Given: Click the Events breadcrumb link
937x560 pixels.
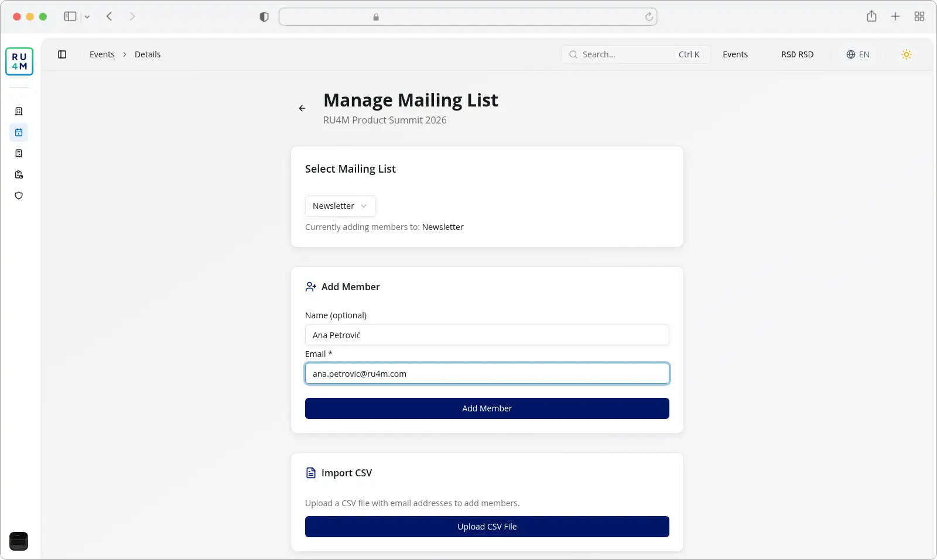Looking at the screenshot, I should tap(102, 54).
